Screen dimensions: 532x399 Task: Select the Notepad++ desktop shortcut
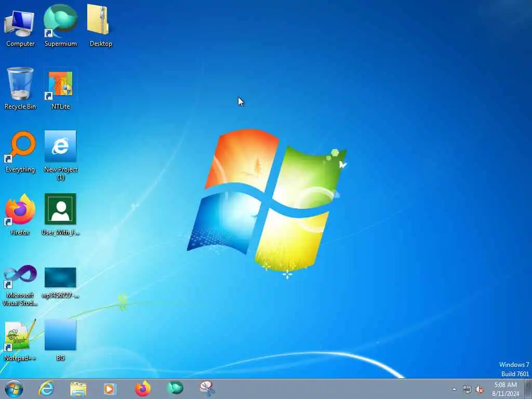click(20, 340)
